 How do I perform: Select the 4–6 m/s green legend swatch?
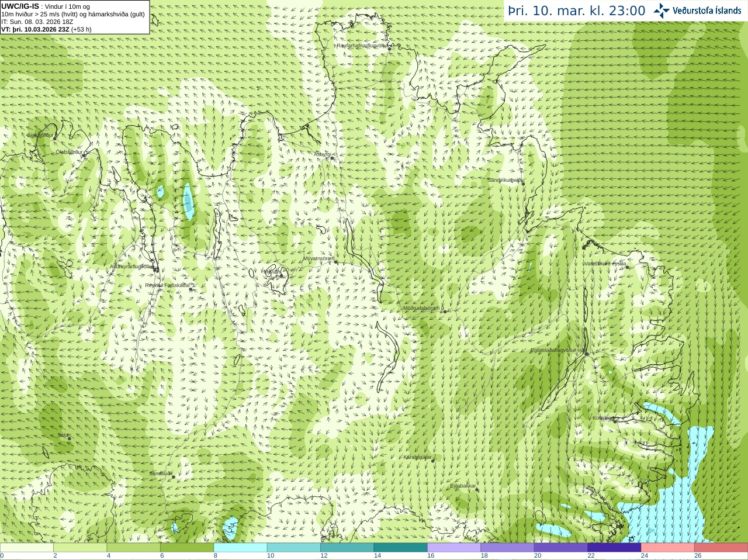(133, 548)
